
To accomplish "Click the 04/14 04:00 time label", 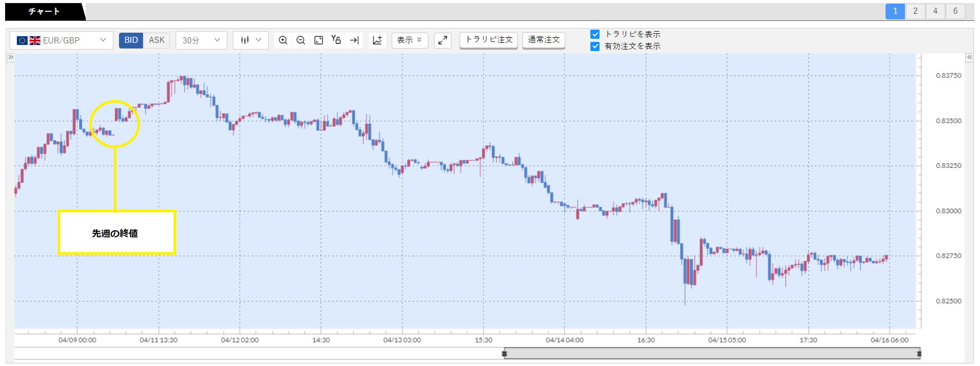I will coord(565,340).
